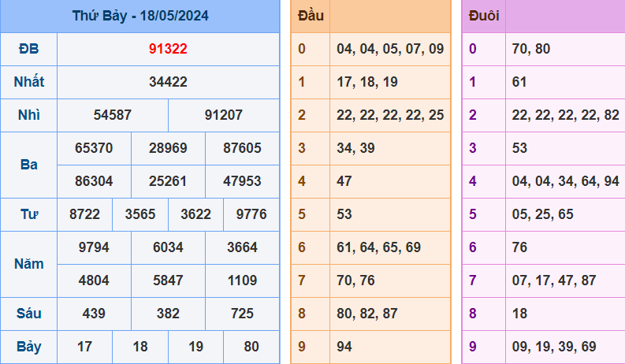Select Đầu row 70, 76
Screen dimensions: 625x364
coord(355,280)
